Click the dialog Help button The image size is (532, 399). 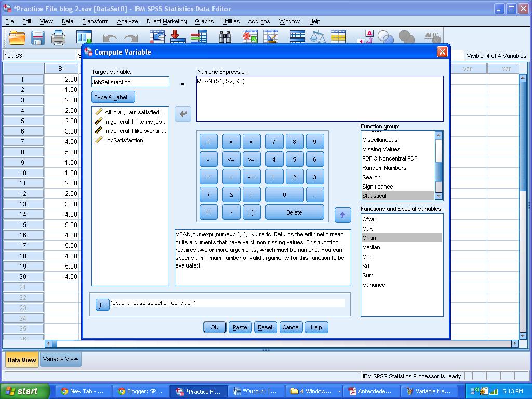(316, 327)
